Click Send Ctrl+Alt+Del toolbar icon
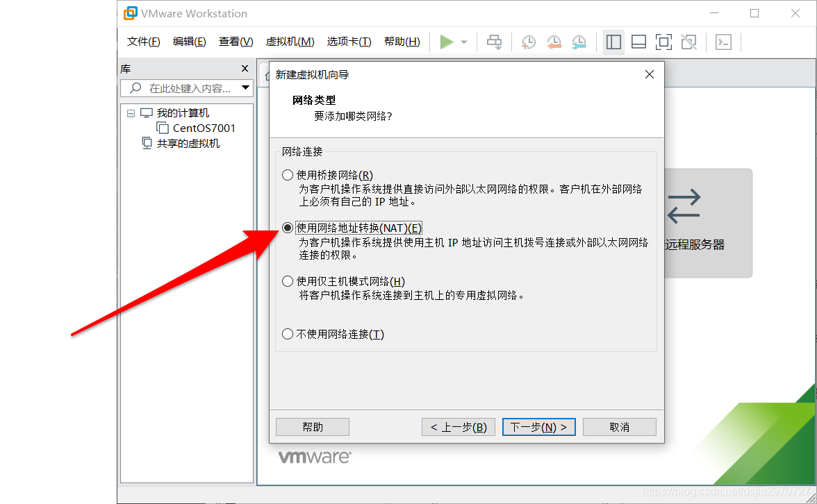This screenshot has width=817, height=504. pyautogui.click(x=495, y=42)
